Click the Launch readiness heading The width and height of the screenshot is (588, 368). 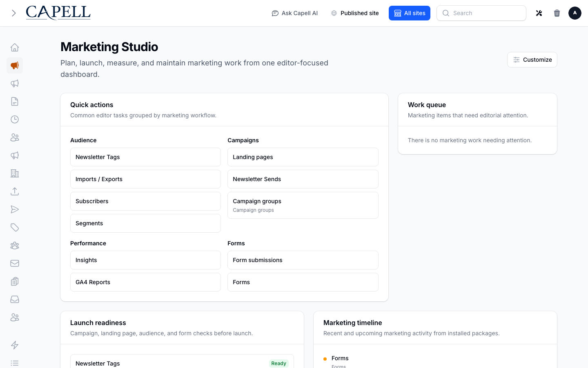coord(98,323)
